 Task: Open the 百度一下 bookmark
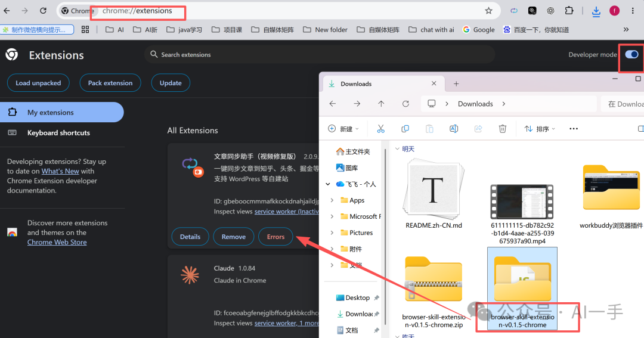pos(536,30)
